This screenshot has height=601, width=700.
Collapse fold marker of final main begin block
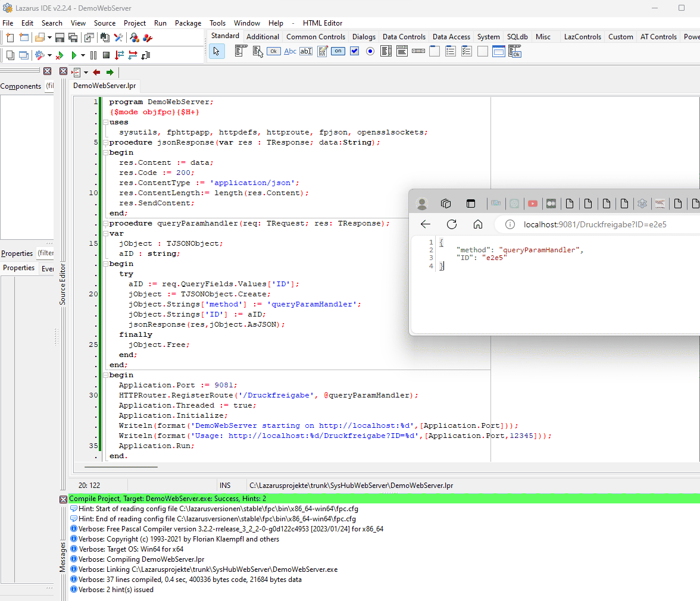[106, 375]
